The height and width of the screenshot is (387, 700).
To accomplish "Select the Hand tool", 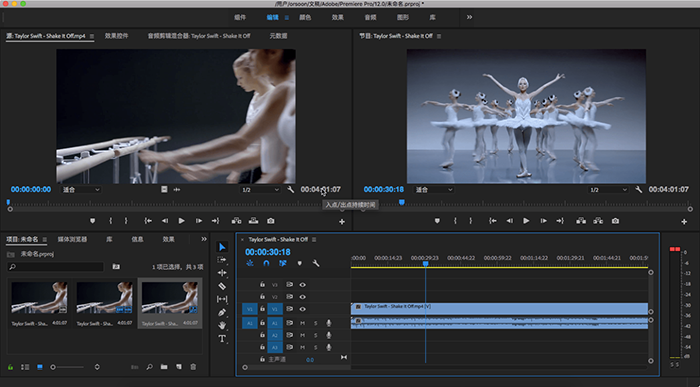I will click(x=222, y=325).
